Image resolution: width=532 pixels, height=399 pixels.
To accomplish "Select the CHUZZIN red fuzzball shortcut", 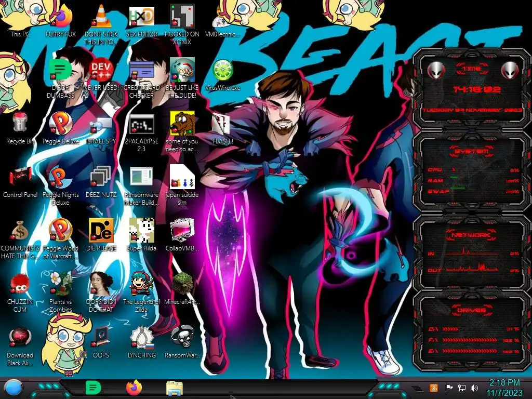I will tap(20, 292).
